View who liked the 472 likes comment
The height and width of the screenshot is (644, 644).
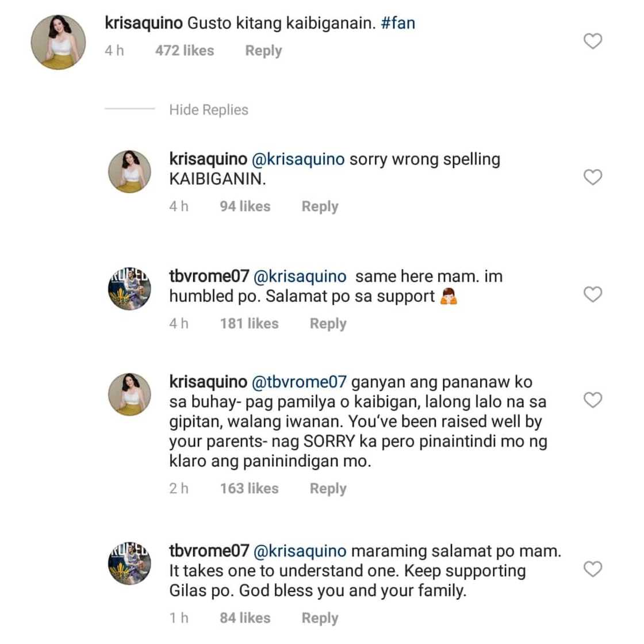pyautogui.click(x=184, y=51)
